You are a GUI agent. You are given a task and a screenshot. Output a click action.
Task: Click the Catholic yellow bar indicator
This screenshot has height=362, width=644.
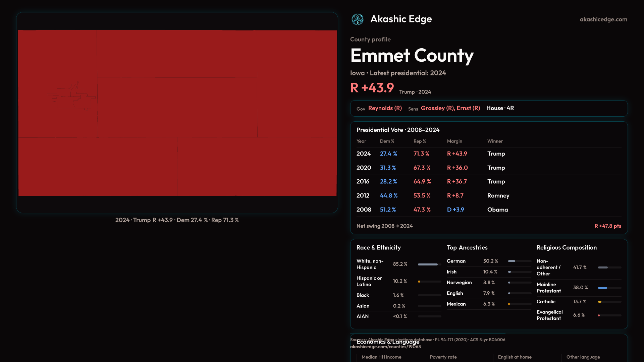pos(600,302)
